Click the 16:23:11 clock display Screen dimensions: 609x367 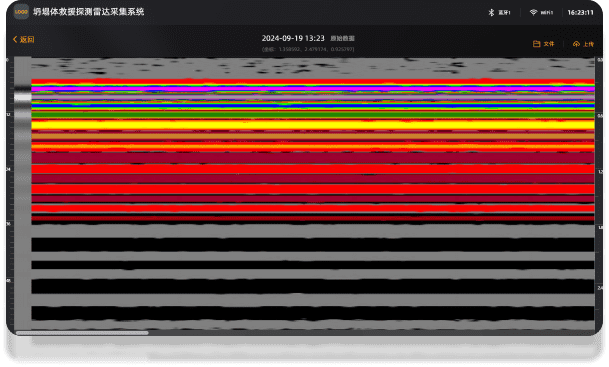point(580,12)
